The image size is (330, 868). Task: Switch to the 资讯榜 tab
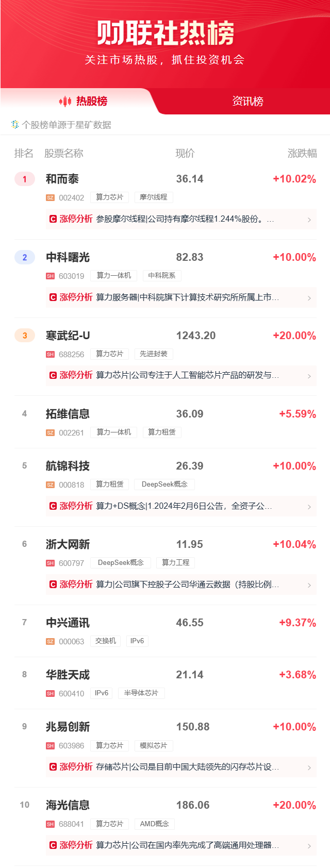pyautogui.click(x=247, y=102)
